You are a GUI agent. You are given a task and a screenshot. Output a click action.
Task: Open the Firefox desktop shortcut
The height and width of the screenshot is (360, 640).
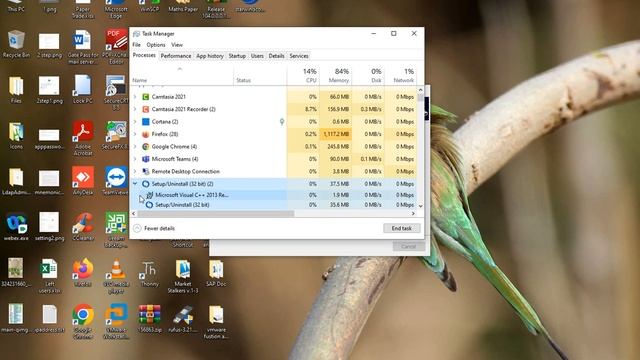click(x=83, y=269)
